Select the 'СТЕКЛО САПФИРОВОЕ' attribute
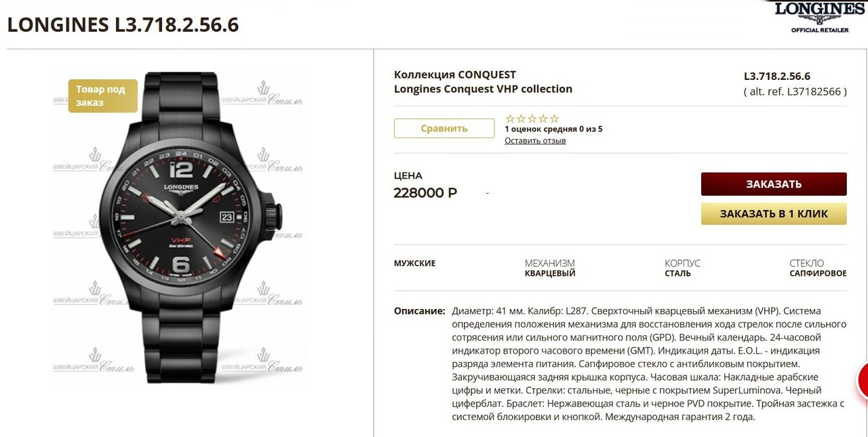Screen dimensions: 868x437 tap(818, 268)
